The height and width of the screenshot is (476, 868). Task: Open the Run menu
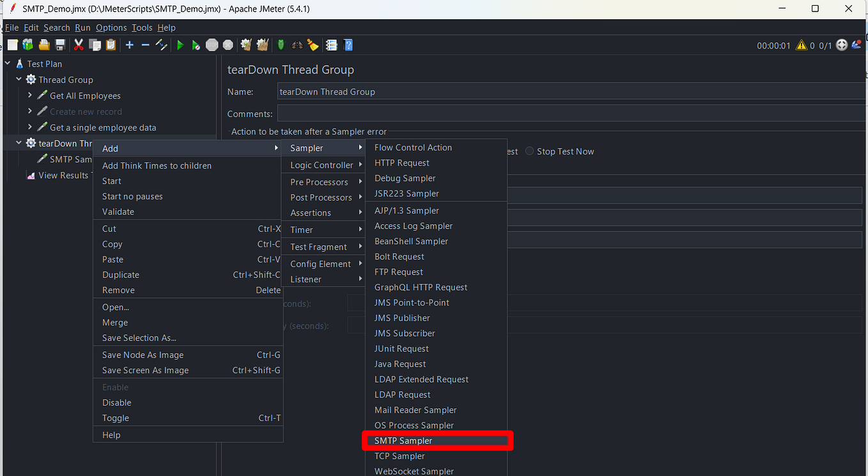(82, 27)
